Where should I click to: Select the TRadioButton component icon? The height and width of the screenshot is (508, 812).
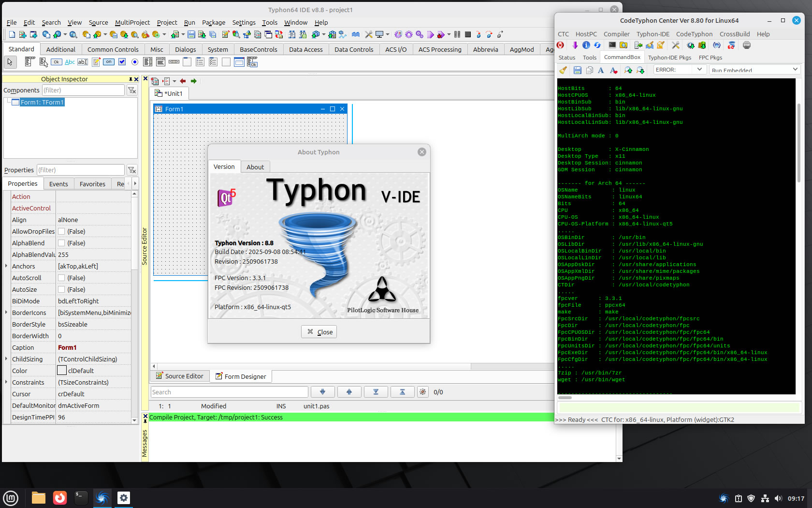coord(135,61)
